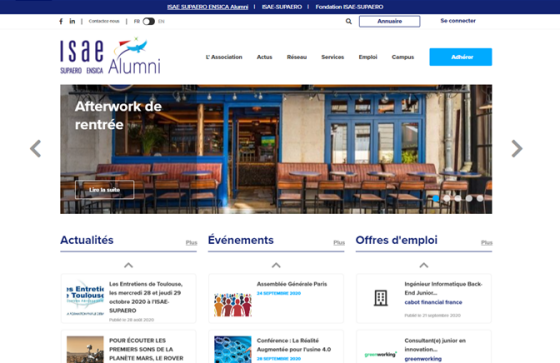Click the ISAE Alumni logo
The width and height of the screenshot is (560, 363).
coord(110,56)
